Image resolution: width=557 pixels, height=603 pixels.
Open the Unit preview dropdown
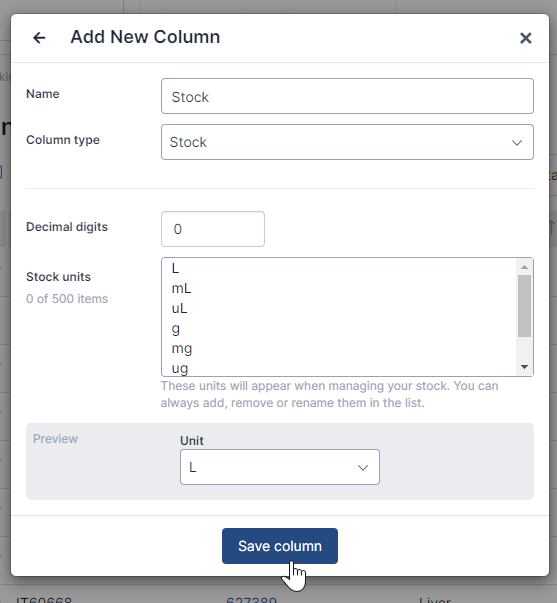(x=280, y=467)
